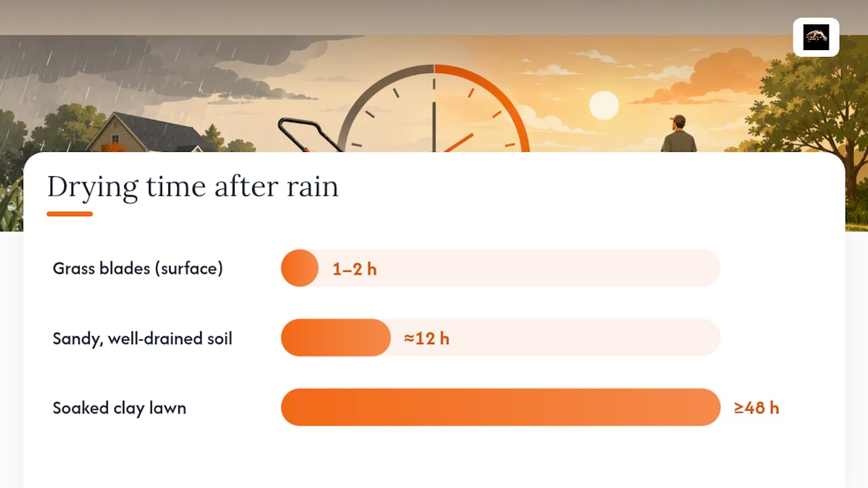Image resolution: width=868 pixels, height=488 pixels.
Task: Select the 'Soaked clay lawn' label
Action: [119, 408]
